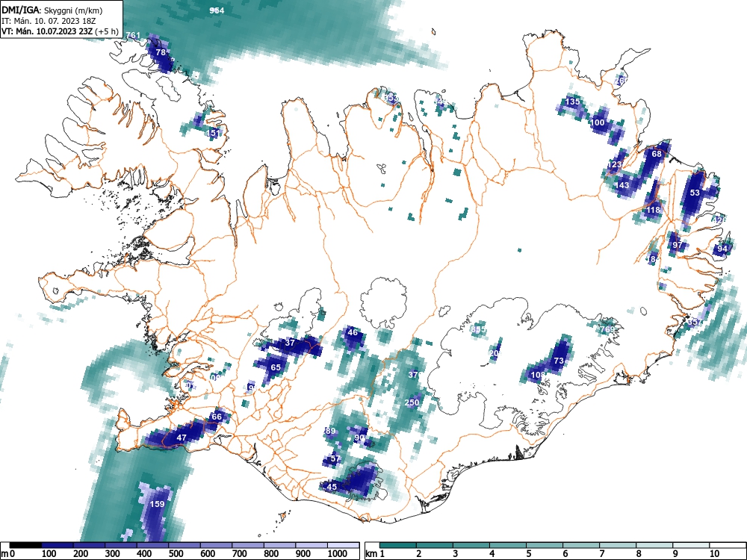Click the 761 value in the northwest

pos(134,35)
